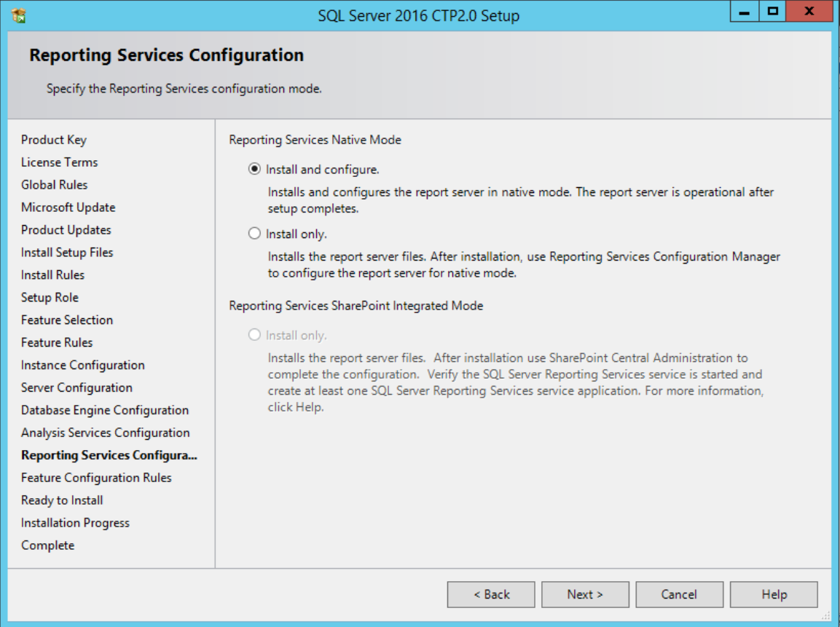Open the Product Updates step

(66, 229)
